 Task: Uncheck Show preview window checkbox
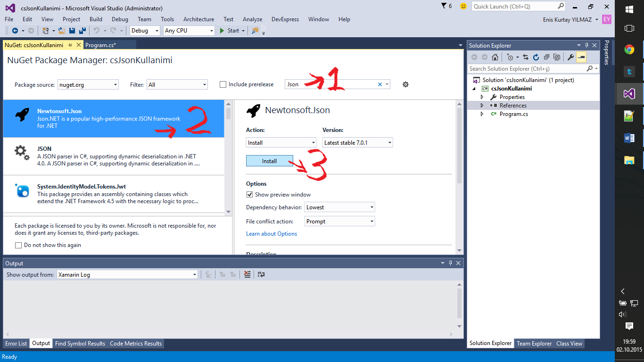point(249,194)
